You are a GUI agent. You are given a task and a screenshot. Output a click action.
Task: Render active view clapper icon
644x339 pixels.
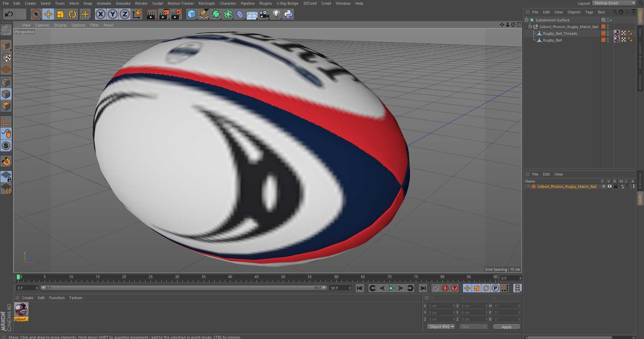click(152, 14)
